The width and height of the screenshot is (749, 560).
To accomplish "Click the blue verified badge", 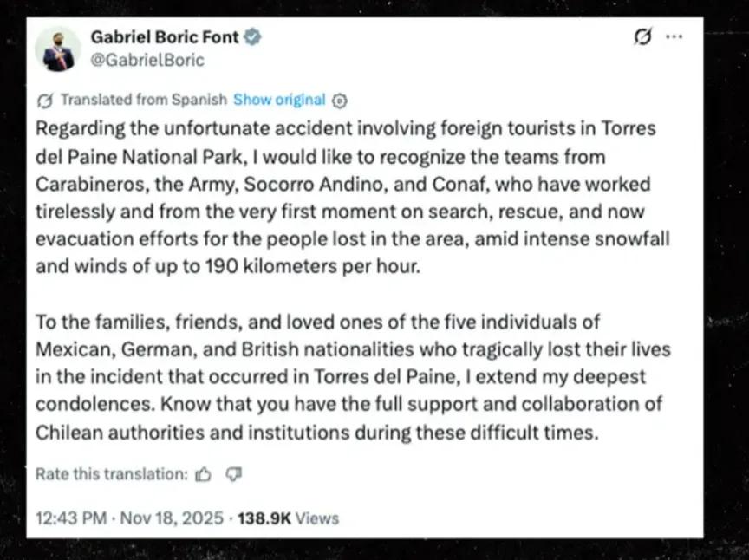I will [x=254, y=37].
